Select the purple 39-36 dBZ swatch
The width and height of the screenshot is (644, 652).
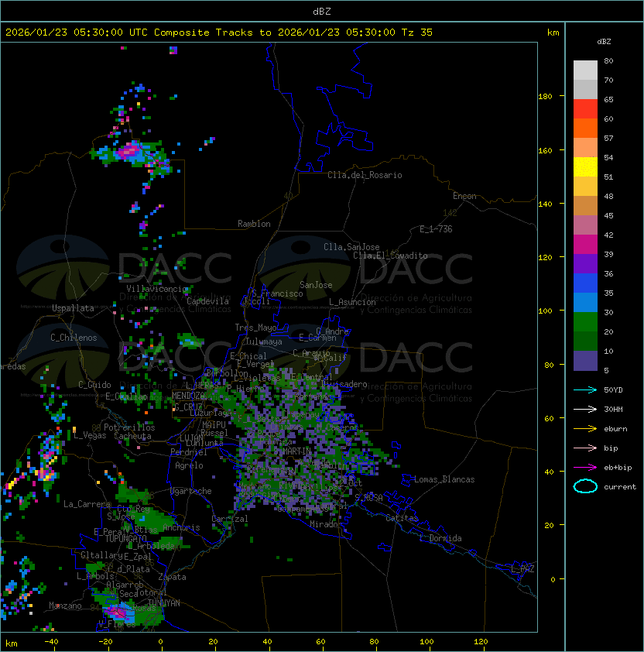[x=585, y=263]
